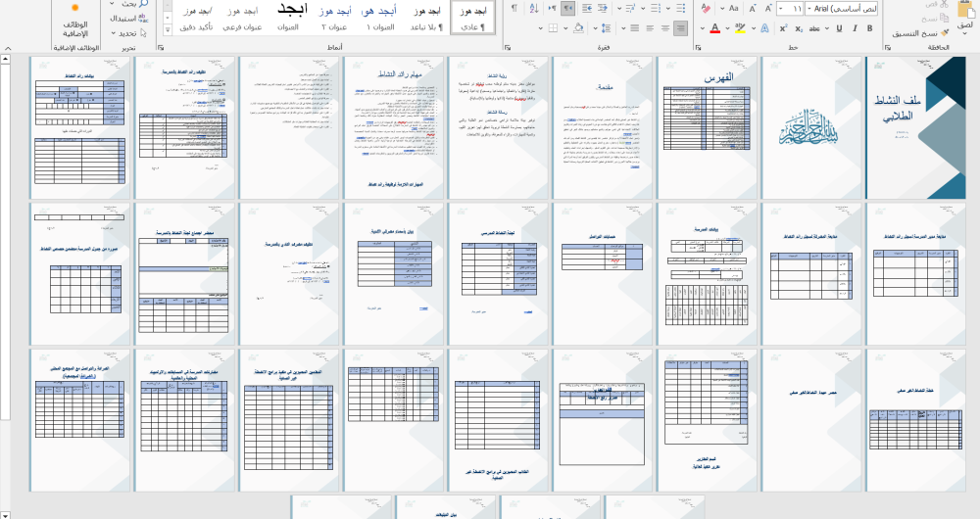The height and width of the screenshot is (519, 980).
Task: Click the Format Painter (نسخ التنسيق) brush
Action: tap(944, 33)
